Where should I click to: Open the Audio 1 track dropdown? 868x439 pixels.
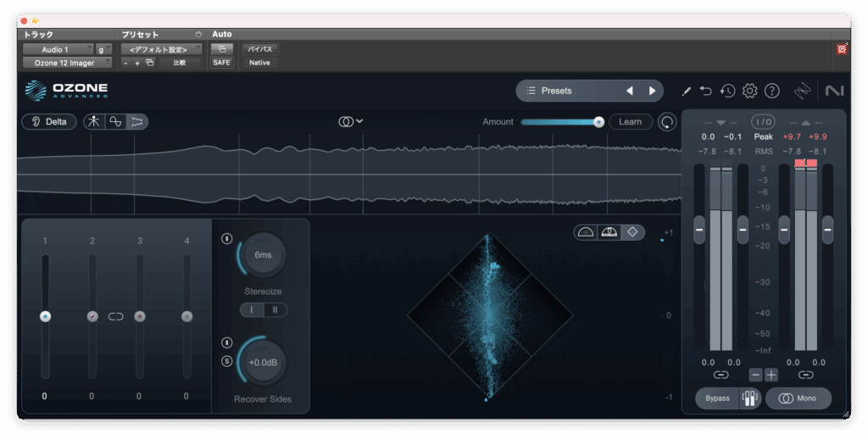[x=58, y=49]
